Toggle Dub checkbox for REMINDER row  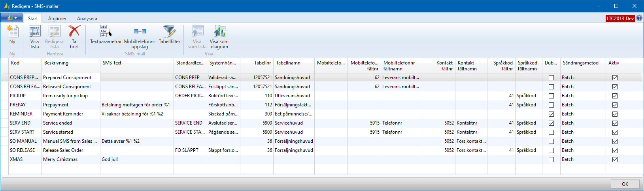click(551, 114)
